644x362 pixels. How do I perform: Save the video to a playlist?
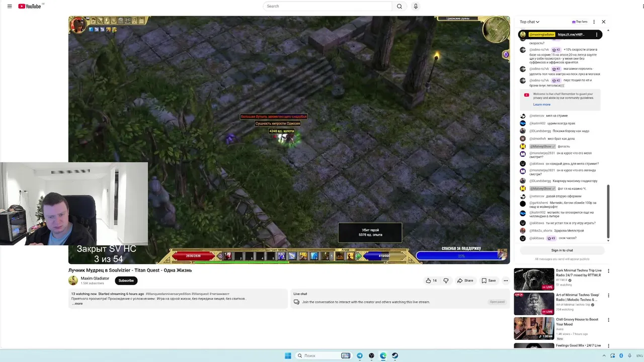pyautogui.click(x=489, y=281)
